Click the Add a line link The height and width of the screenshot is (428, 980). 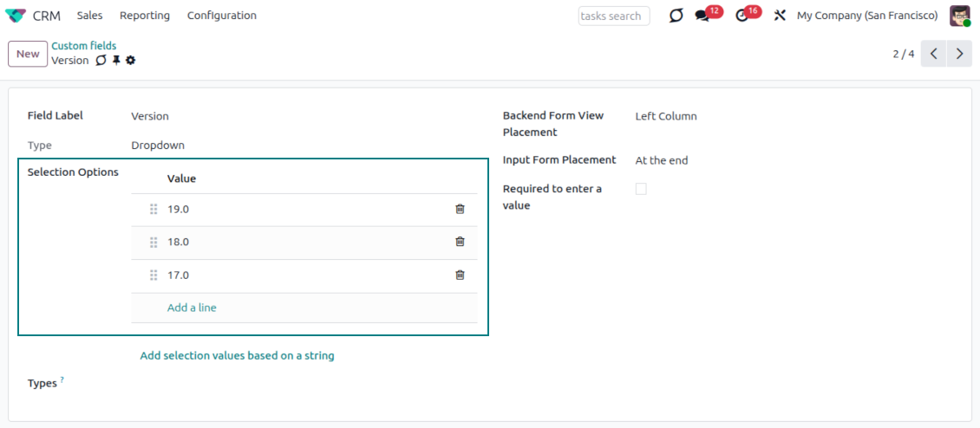(x=192, y=308)
